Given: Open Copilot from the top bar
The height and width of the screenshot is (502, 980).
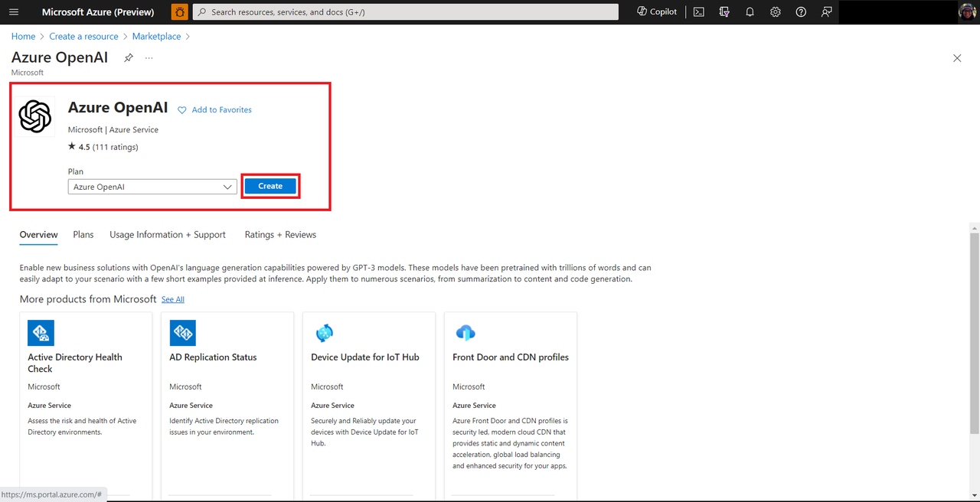Looking at the screenshot, I should 657,12.
